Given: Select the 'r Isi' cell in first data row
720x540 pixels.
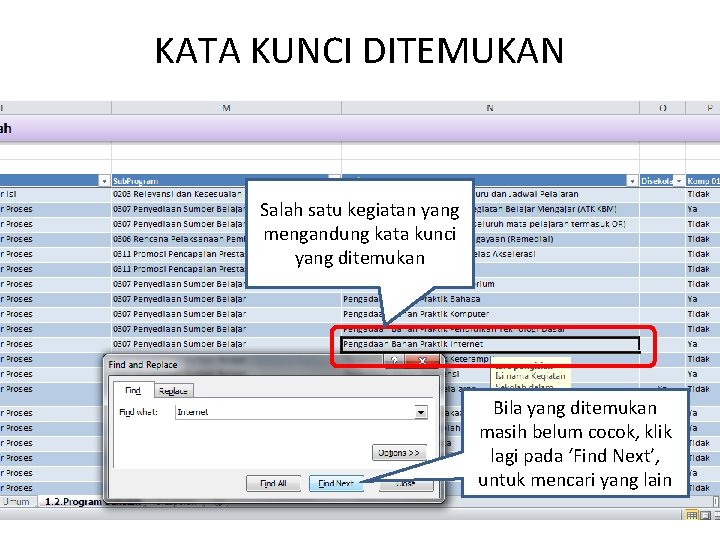Looking at the screenshot, I should 55,194.
